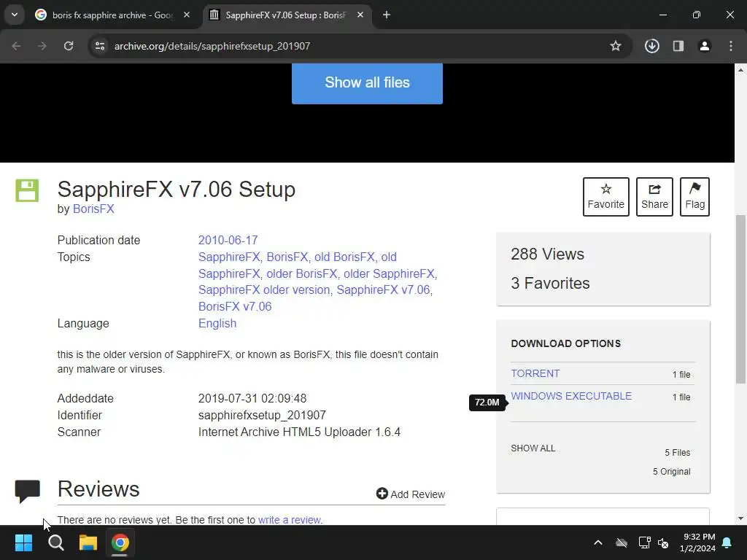Close the SapphireFX v7.06 Setup tab
Screen dimensions: 747x560
(x=360, y=15)
